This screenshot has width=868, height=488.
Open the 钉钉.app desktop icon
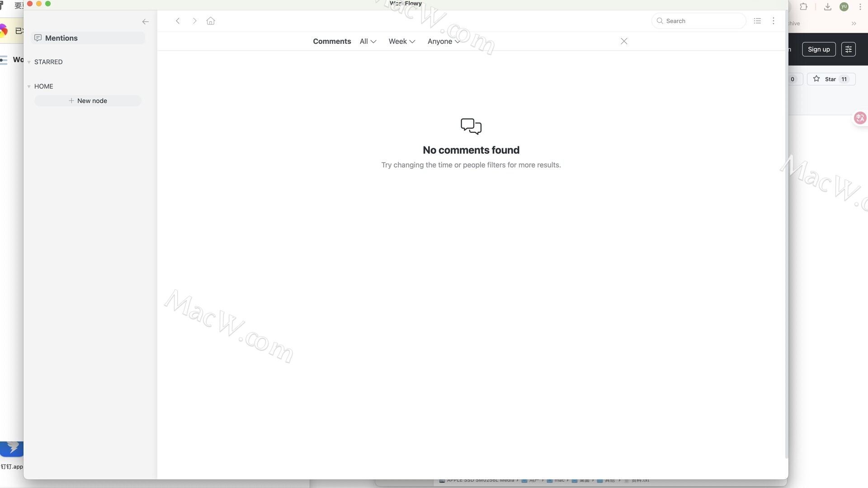tap(12, 455)
